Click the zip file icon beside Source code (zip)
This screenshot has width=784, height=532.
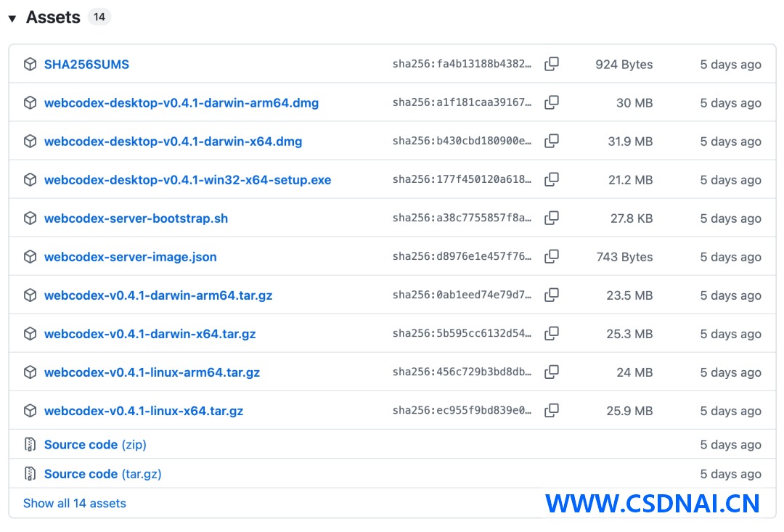click(30, 444)
